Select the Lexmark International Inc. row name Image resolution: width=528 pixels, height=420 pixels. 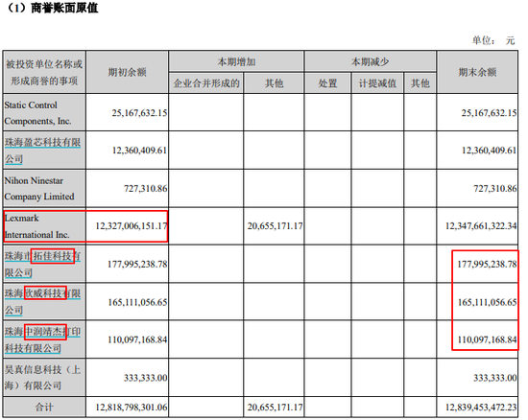pos(37,226)
